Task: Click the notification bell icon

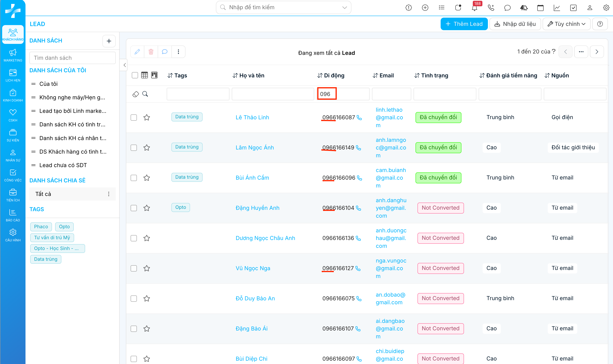Action: [474, 8]
